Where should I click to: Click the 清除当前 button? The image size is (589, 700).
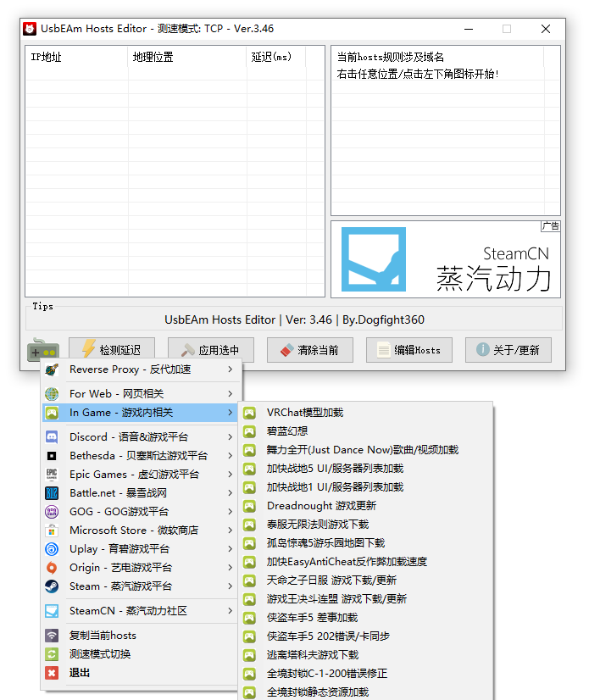coord(310,350)
